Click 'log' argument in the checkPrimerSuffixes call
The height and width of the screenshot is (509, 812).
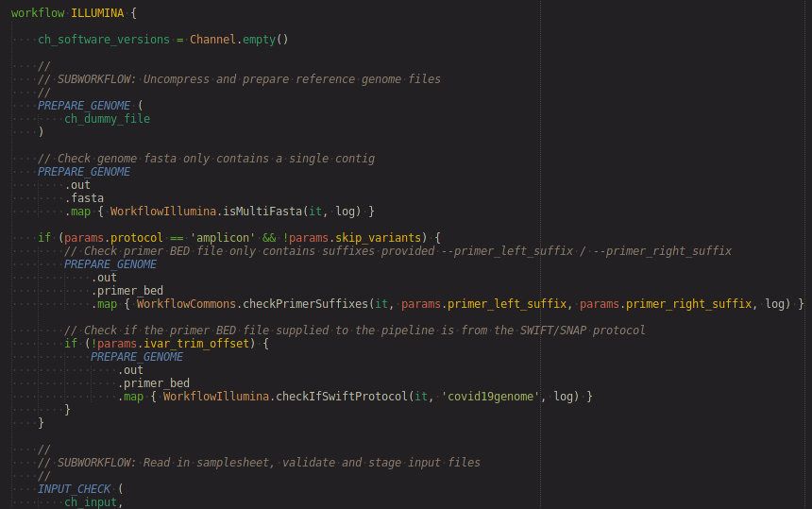[775, 304]
